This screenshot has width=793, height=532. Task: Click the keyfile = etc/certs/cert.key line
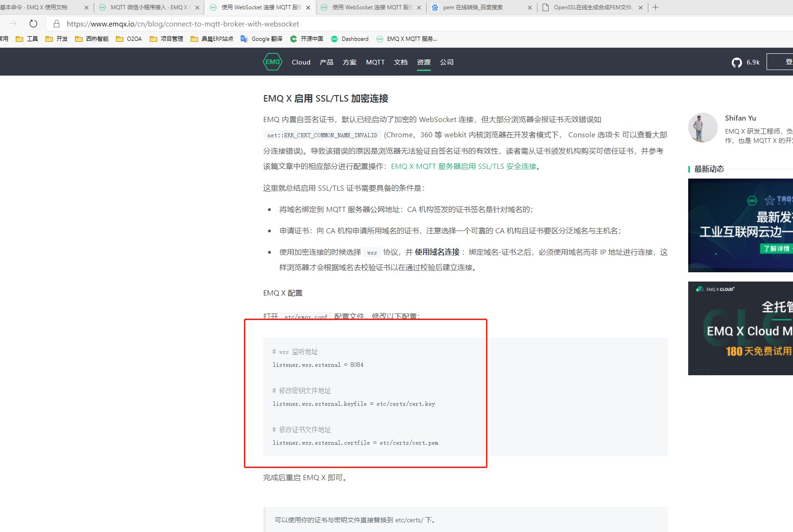354,404
